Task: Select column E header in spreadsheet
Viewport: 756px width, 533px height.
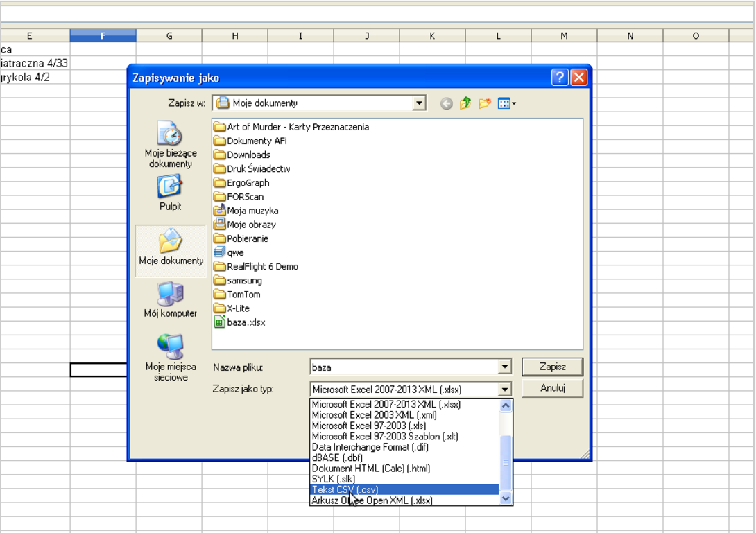Action: pos(35,35)
